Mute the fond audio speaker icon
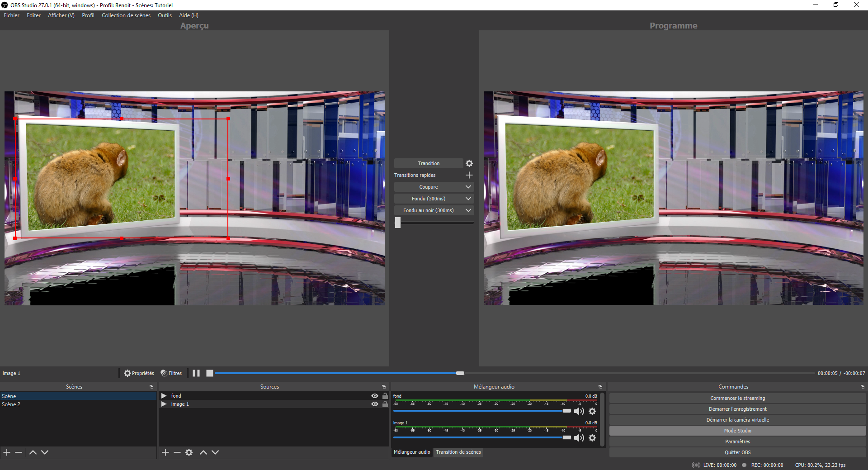The width and height of the screenshot is (868, 470). click(x=579, y=411)
